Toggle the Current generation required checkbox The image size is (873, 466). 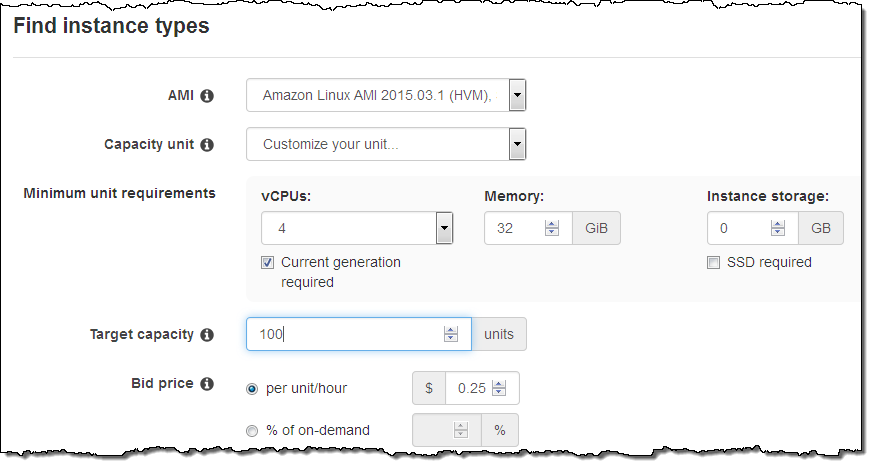point(268,263)
